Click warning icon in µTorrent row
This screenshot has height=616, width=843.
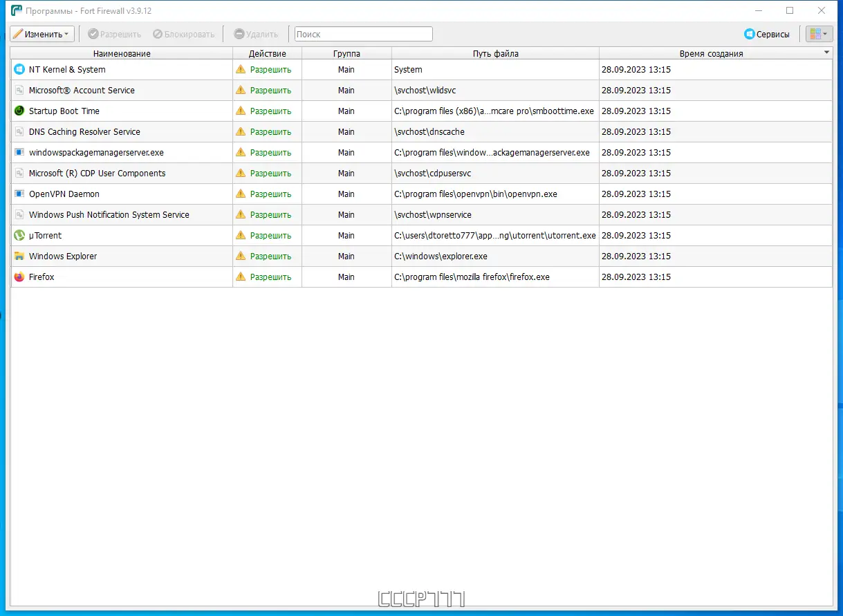pyautogui.click(x=241, y=235)
